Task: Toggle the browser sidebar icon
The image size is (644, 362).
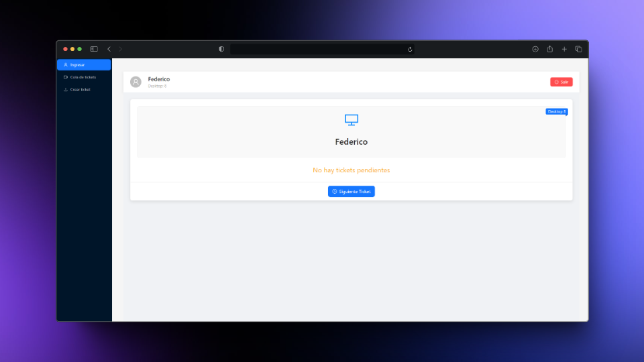Action: [x=94, y=49]
